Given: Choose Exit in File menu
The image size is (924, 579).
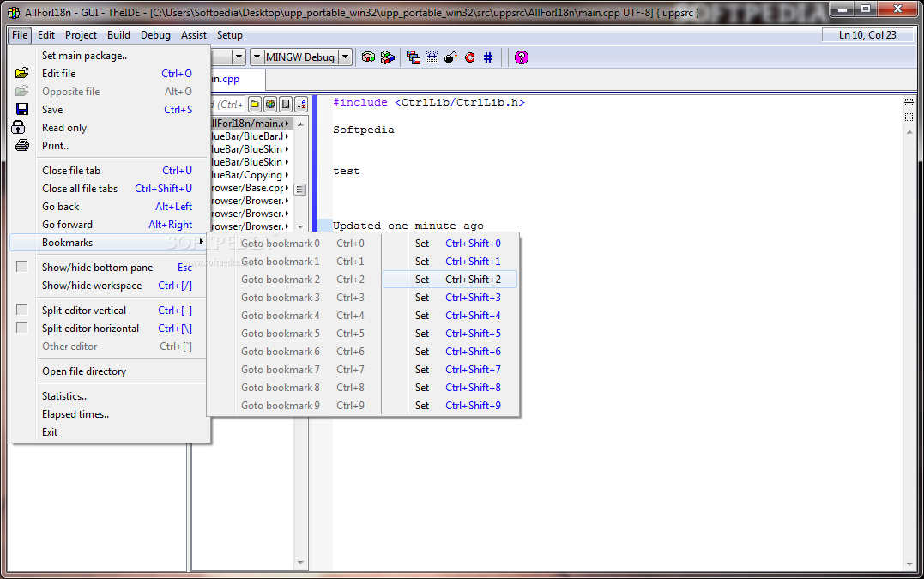Looking at the screenshot, I should [x=109, y=432].
